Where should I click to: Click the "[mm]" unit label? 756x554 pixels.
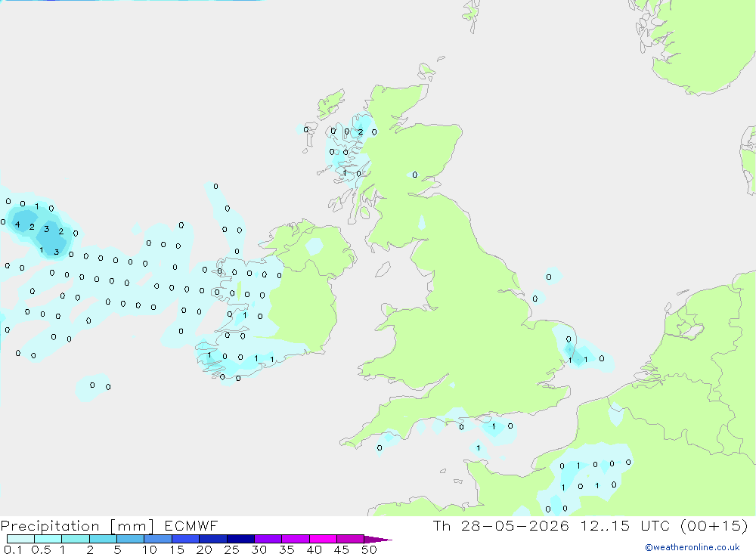[132, 526]
